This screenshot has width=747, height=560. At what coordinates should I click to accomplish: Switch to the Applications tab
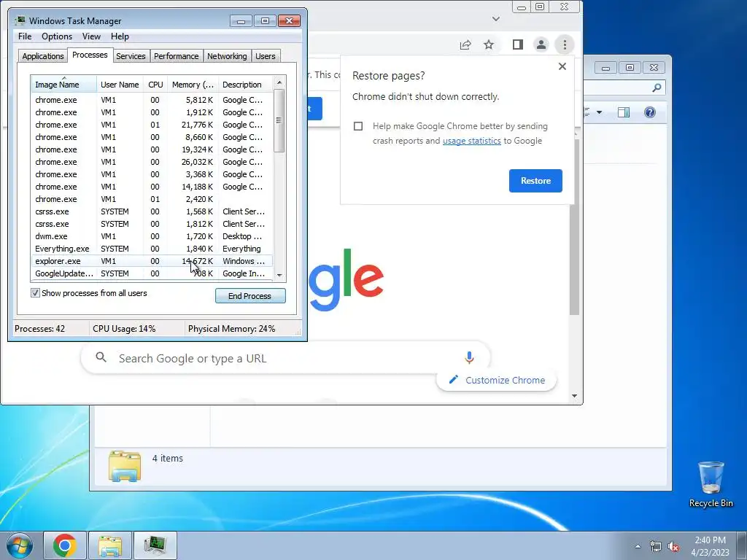tap(43, 56)
